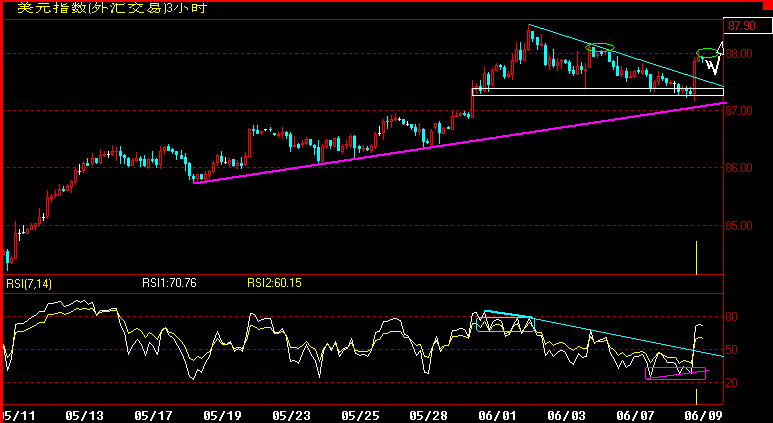Select the RSI2:60.15 value
Image resolution: width=773 pixels, height=423 pixels.
[x=275, y=283]
